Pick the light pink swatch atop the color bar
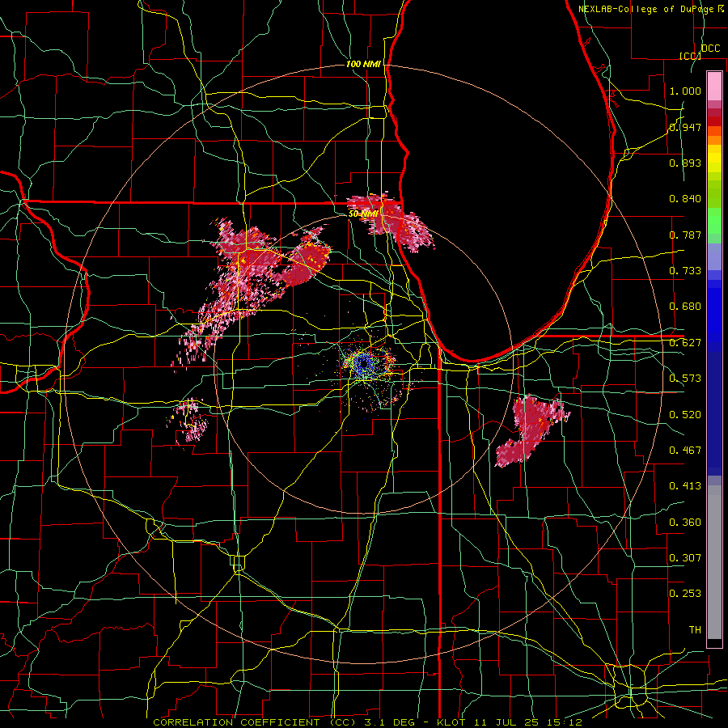 [x=714, y=86]
